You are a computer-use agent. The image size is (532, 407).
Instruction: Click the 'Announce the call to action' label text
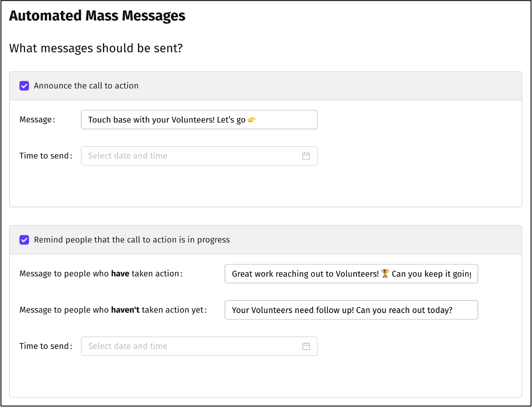tap(86, 86)
